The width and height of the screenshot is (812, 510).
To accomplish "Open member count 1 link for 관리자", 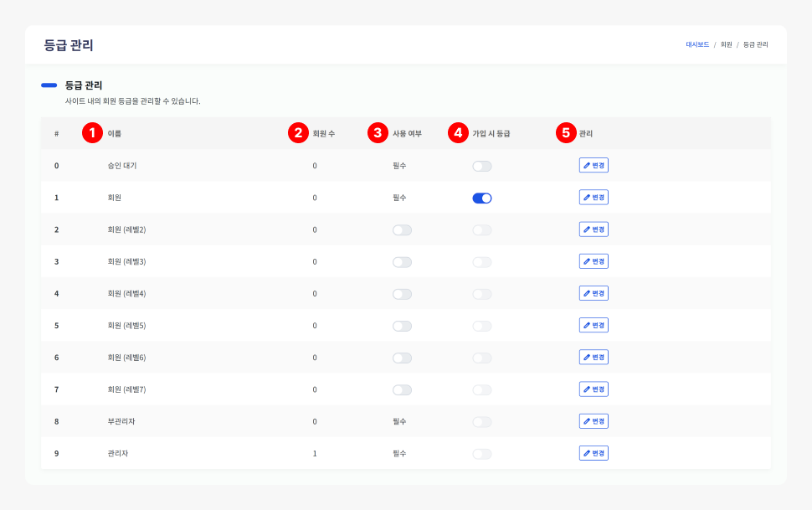I will click(315, 453).
